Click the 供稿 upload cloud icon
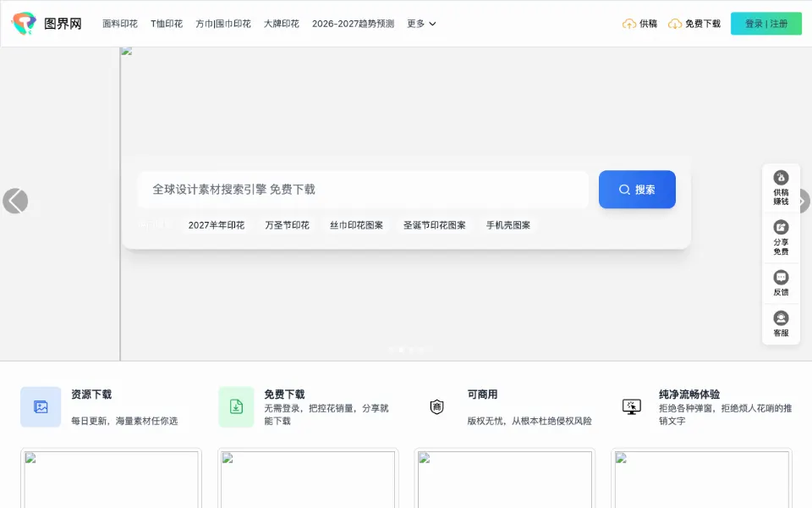Viewport: 812px width, 508px height. click(x=628, y=24)
